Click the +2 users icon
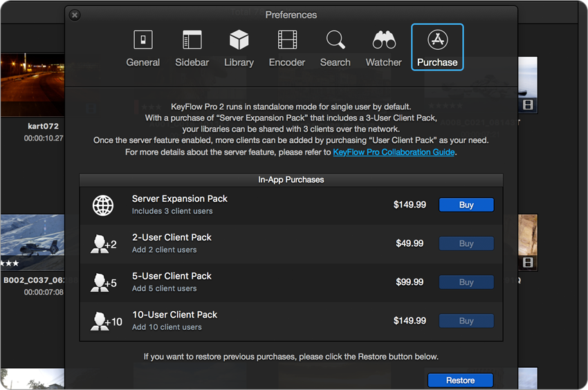588x390 pixels. click(104, 244)
